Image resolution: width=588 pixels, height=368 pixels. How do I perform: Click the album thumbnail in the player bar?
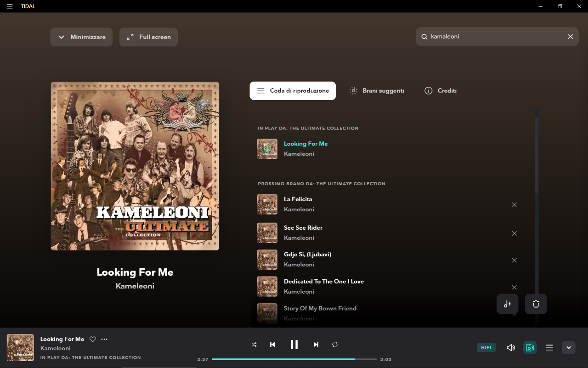(x=20, y=348)
